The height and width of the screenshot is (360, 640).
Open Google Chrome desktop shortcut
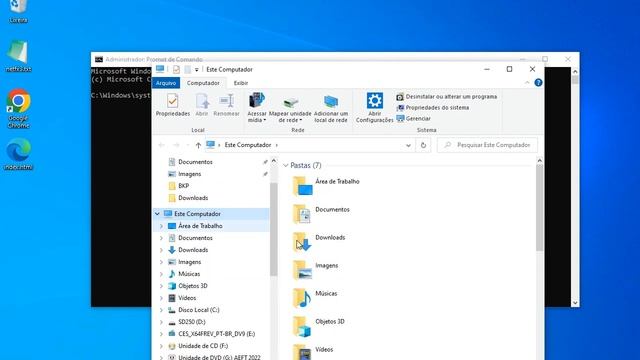pos(18,109)
